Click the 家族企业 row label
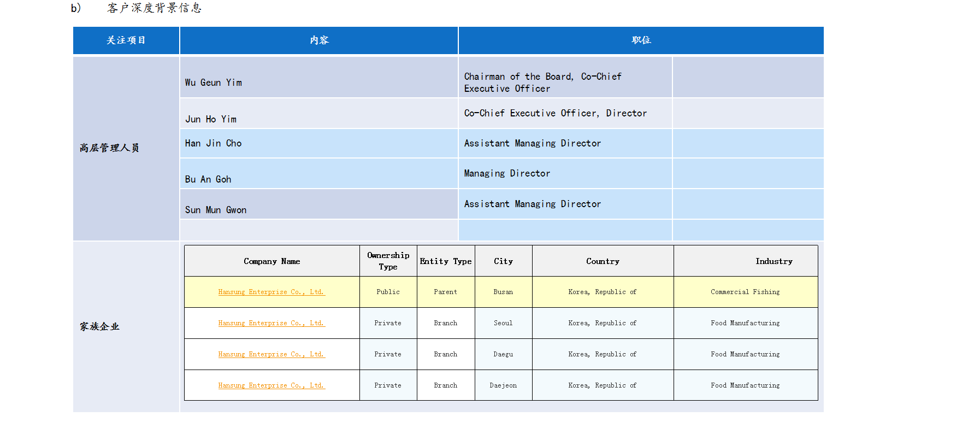The width and height of the screenshot is (980, 422). 99,327
